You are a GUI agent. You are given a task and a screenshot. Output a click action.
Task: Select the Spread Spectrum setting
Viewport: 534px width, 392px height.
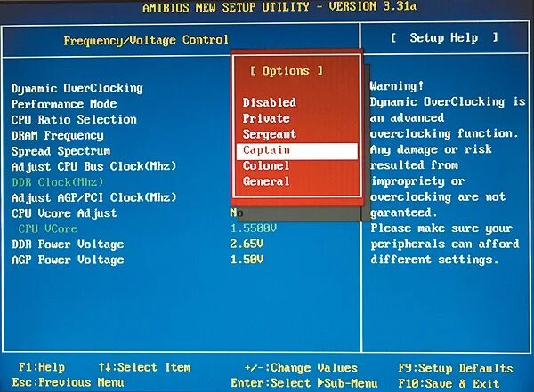(61, 151)
